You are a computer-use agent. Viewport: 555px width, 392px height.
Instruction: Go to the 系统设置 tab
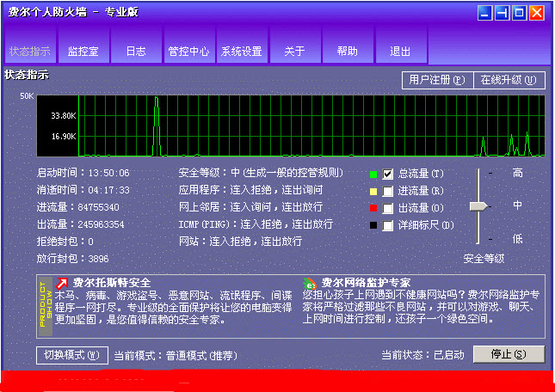(x=241, y=51)
